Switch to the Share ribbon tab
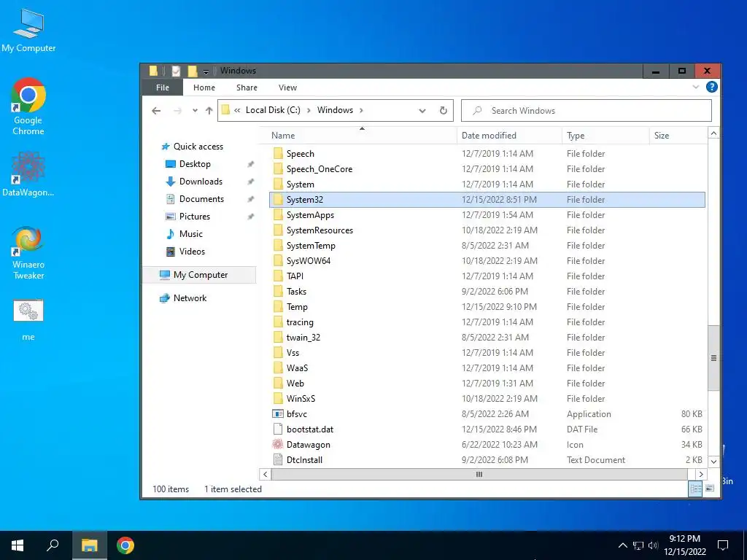 [x=247, y=87]
